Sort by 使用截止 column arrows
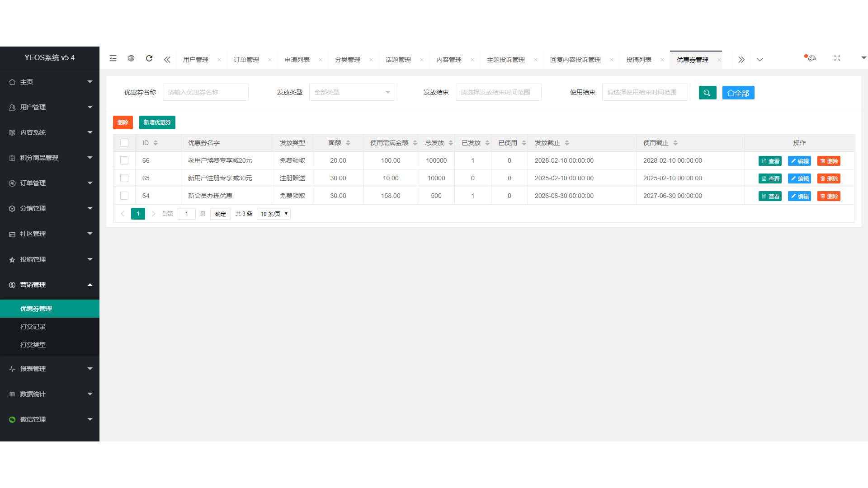868x488 pixels. coord(675,143)
